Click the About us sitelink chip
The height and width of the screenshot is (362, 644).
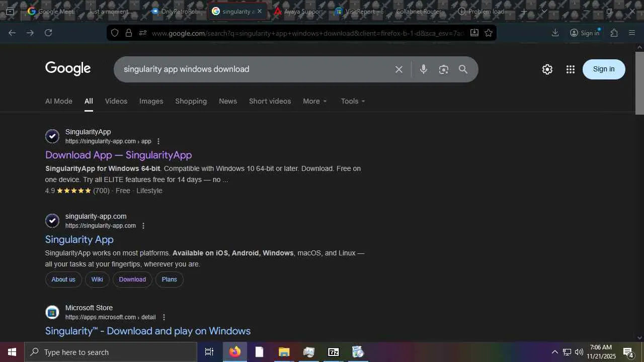point(63,280)
